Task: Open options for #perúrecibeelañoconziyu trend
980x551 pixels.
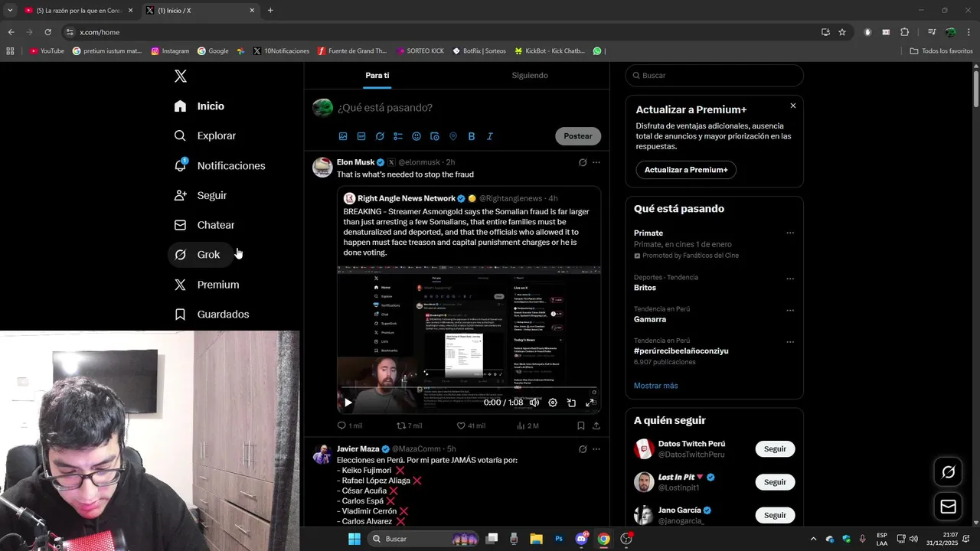Action: coord(790,341)
